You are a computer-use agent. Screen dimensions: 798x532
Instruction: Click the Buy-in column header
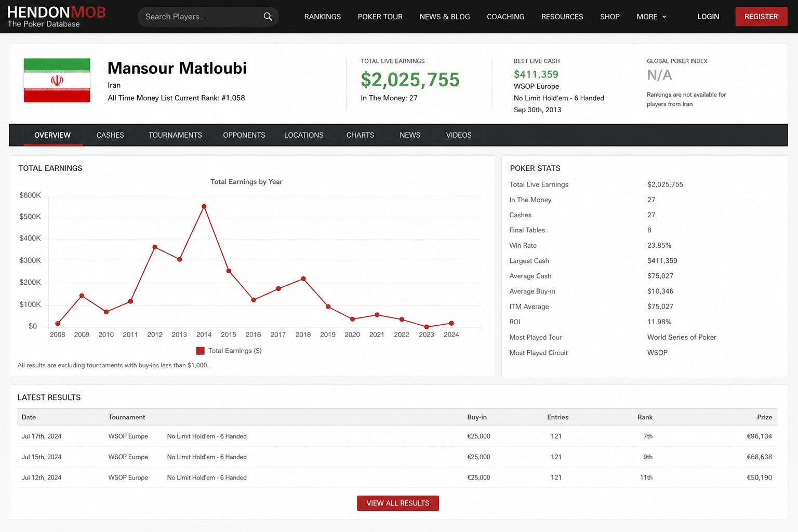(477, 417)
